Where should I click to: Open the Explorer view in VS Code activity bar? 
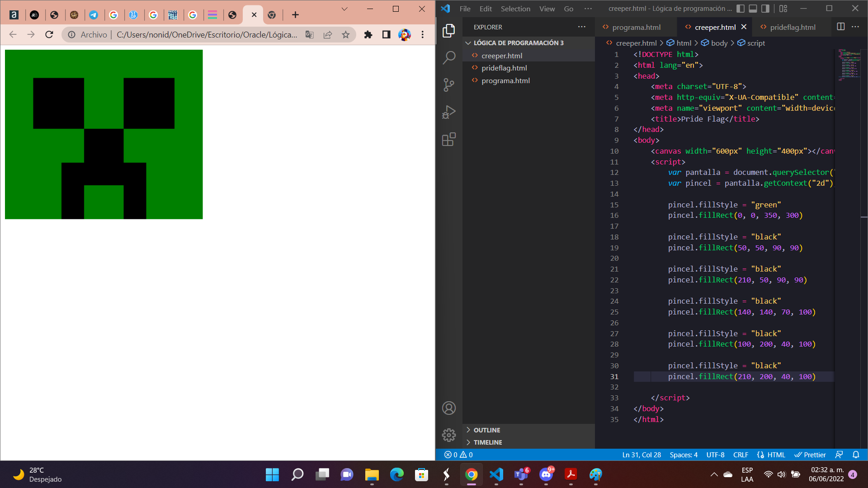[448, 31]
